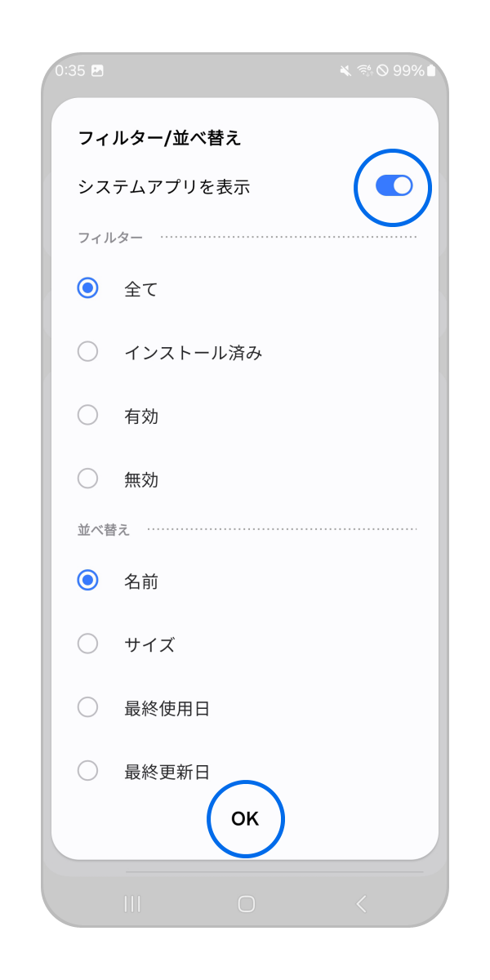
Task: Tap the Home button in the navigation bar
Action: pos(245,904)
